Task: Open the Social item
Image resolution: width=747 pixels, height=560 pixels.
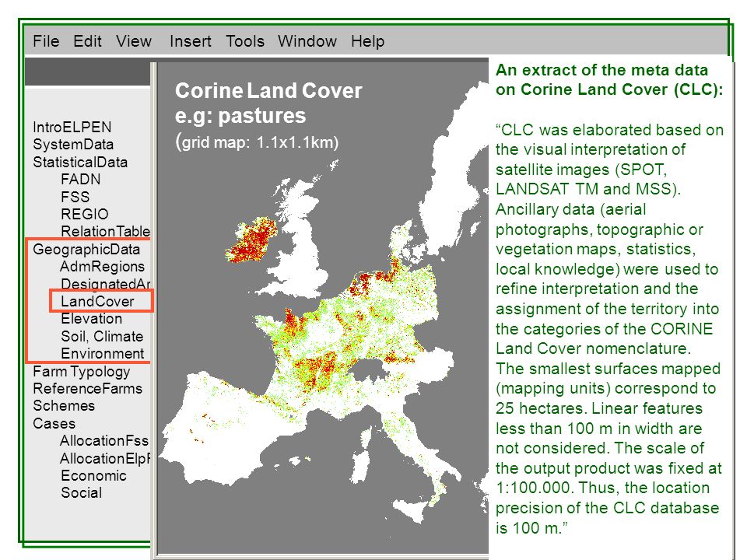Action: 81,493
